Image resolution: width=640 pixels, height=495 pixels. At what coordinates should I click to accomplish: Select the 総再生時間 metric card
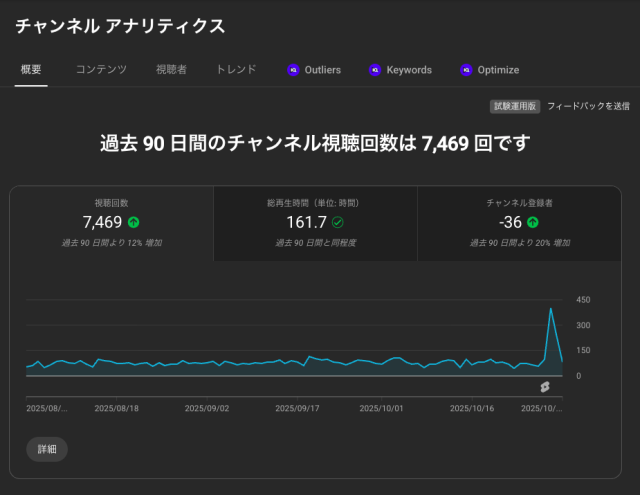(315, 223)
